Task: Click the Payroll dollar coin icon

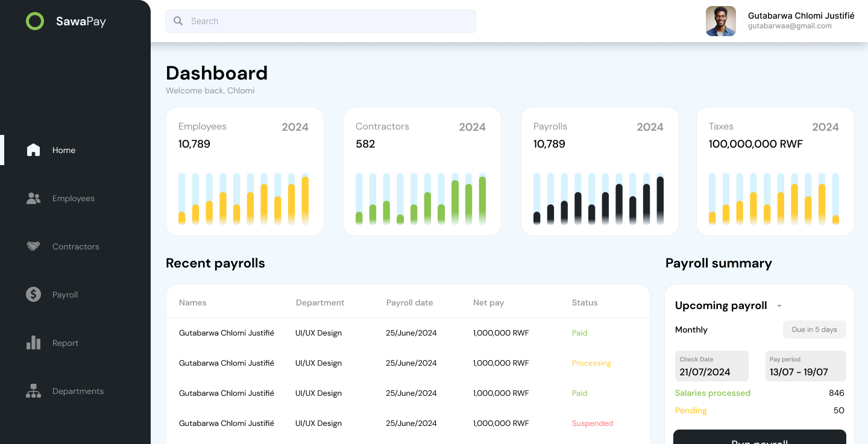Action: (33, 295)
